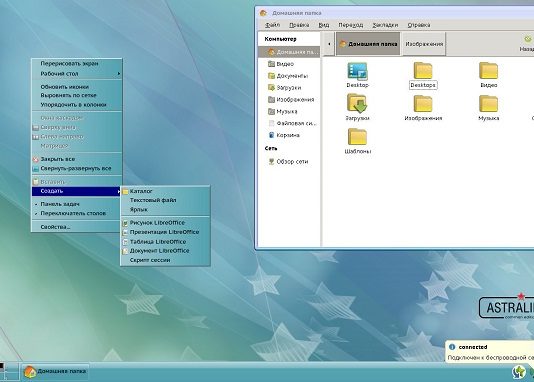
Task: Choose Скрипт сессии in the submenu
Action: tap(165, 260)
